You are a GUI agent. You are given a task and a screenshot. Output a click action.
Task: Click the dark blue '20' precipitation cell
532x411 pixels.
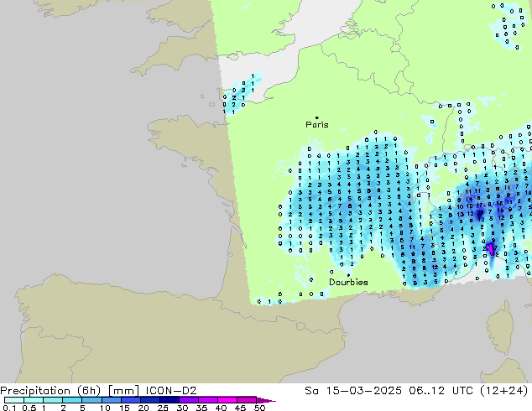click(x=480, y=213)
